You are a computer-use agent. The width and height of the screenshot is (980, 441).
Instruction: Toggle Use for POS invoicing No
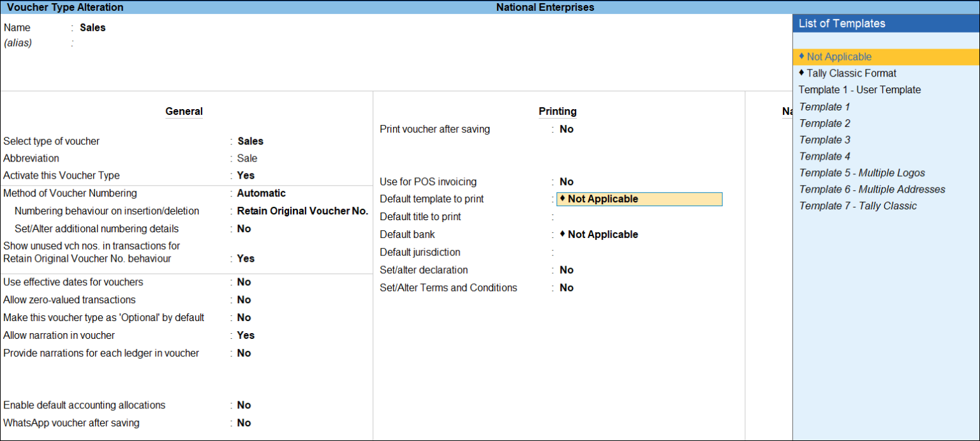pos(567,182)
